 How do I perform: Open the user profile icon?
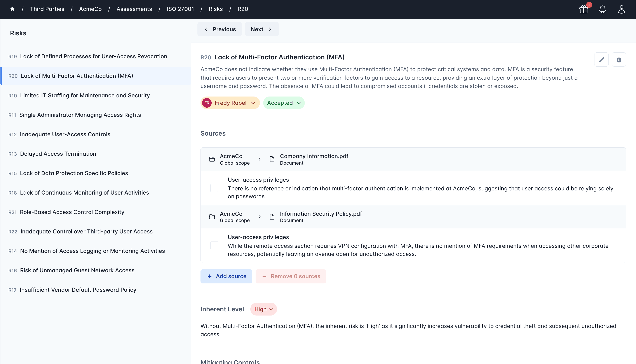click(x=621, y=9)
